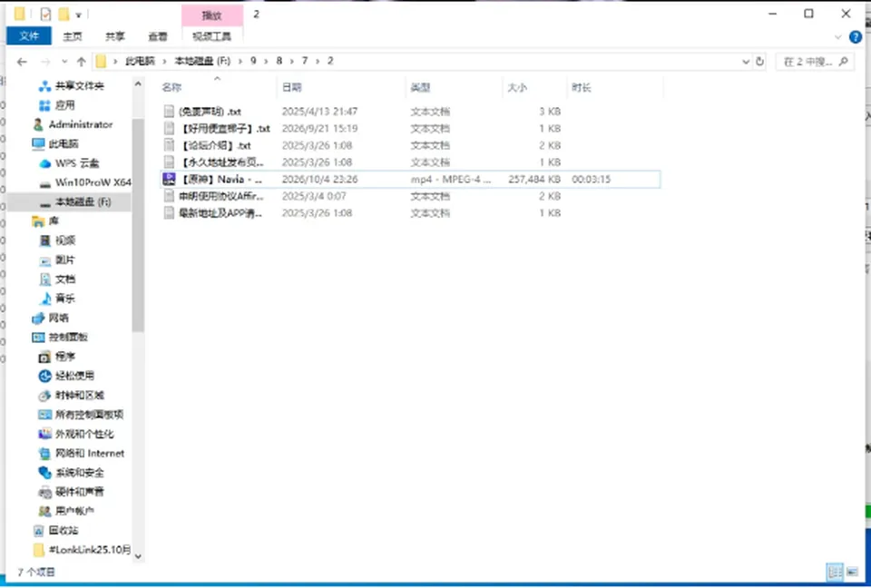Switch to the Video Tools ribbon tab
Image resolution: width=871 pixels, height=588 pixels.
[211, 36]
